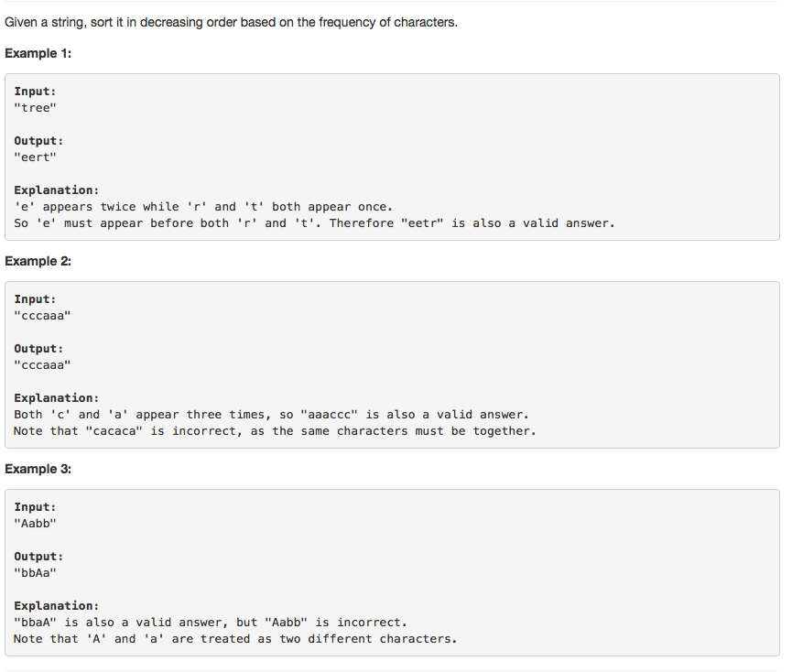
Task: Click the "tree" input string
Action: 35,108
